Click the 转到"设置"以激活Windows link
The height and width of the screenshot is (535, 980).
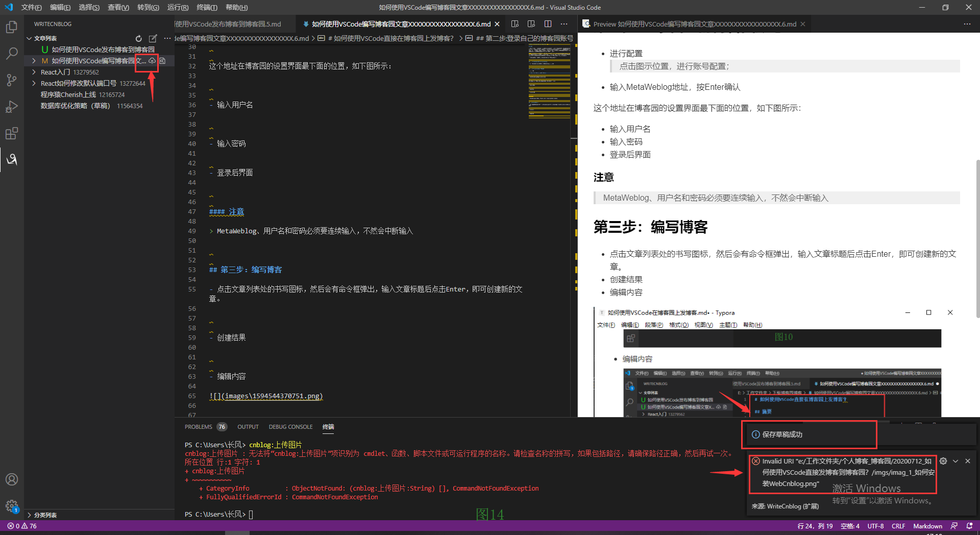(x=881, y=501)
